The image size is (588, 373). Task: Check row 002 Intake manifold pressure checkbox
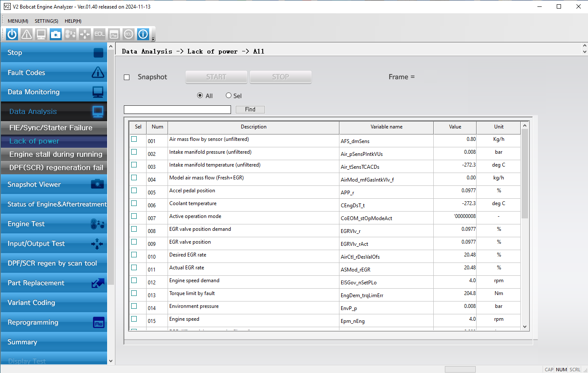coord(134,152)
